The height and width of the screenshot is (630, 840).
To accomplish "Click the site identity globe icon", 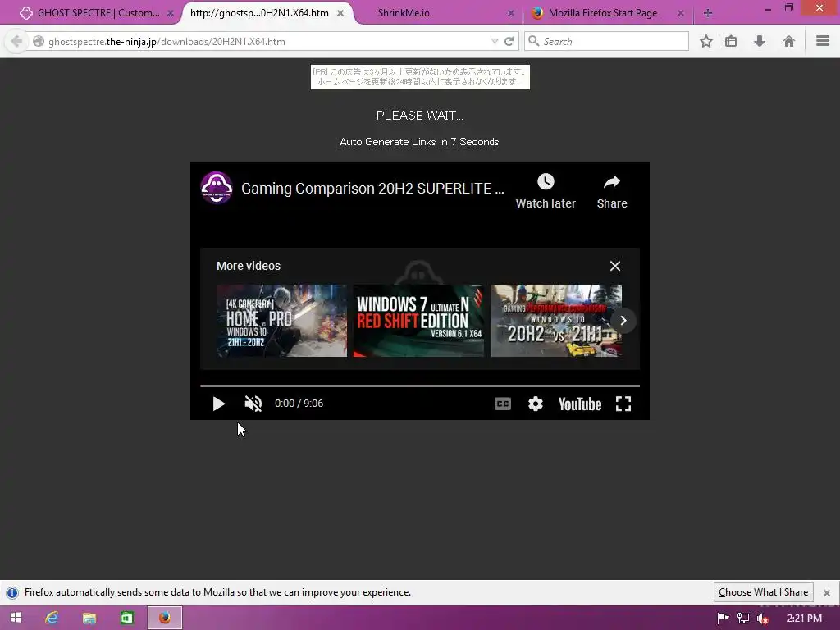I will coord(38,41).
